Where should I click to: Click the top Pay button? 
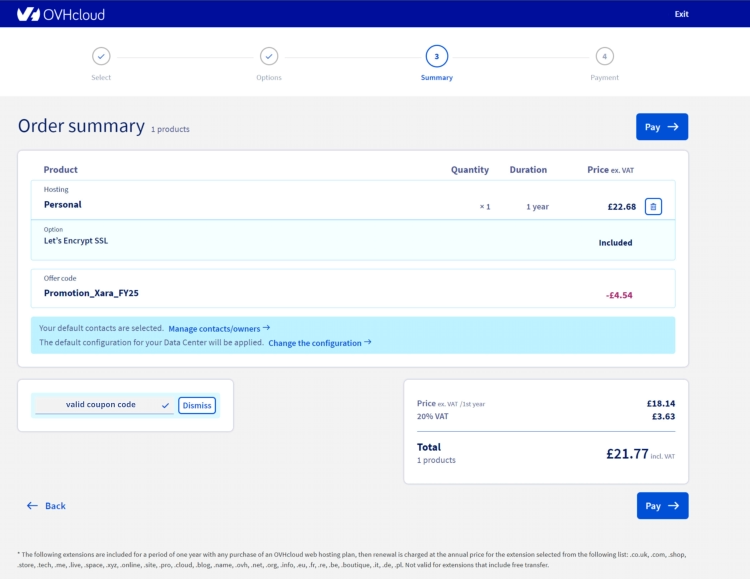tap(662, 127)
